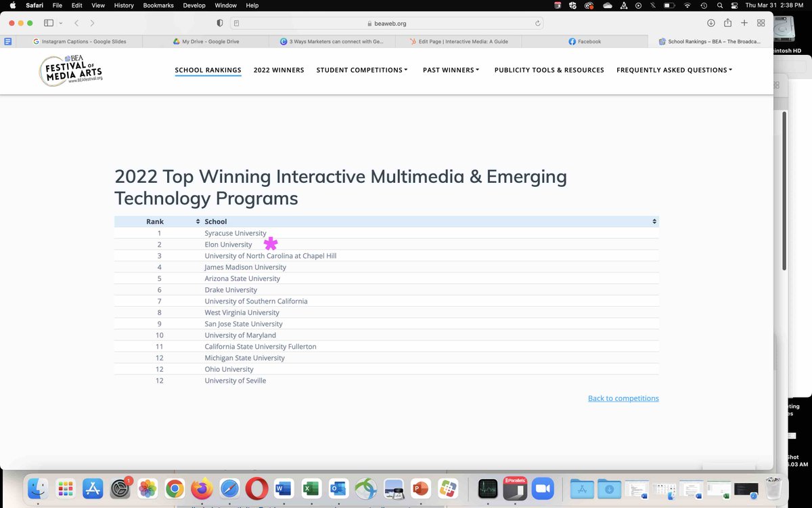Switch to the 3 Ways Marketers tab
This screenshot has height=508, width=812.
[x=332, y=41]
